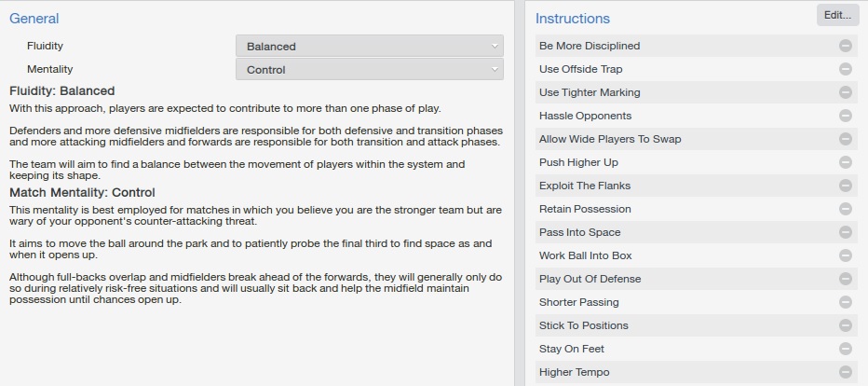Remove the Use Tighter Marking instruction

pos(846,92)
